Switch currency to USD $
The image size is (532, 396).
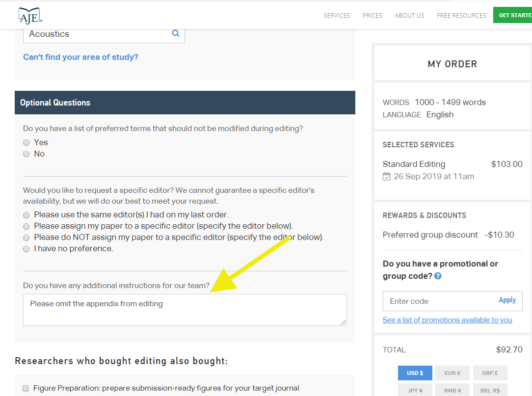coord(415,373)
